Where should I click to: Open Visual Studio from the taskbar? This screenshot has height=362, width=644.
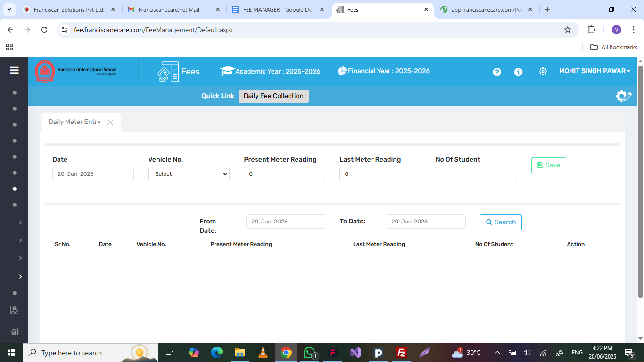pos(355,353)
